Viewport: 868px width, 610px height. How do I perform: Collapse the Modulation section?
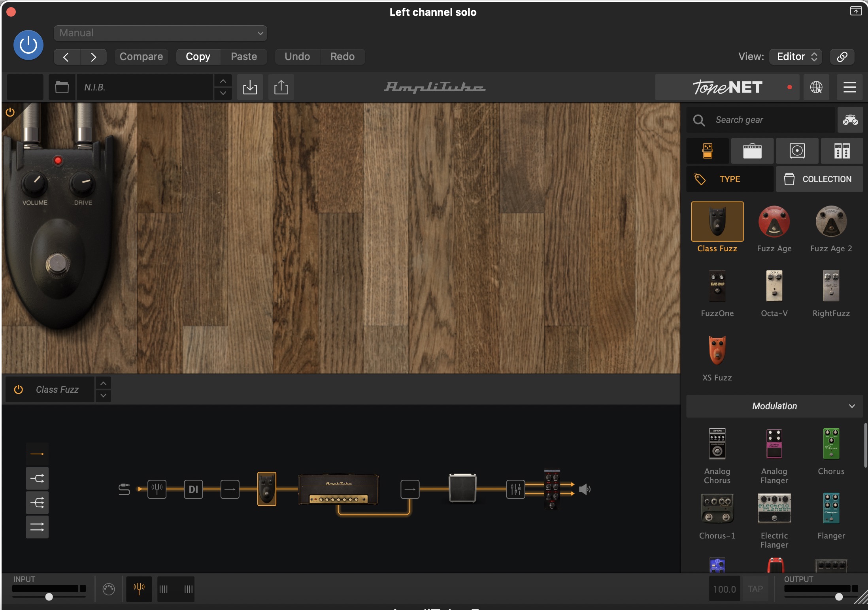(775, 406)
